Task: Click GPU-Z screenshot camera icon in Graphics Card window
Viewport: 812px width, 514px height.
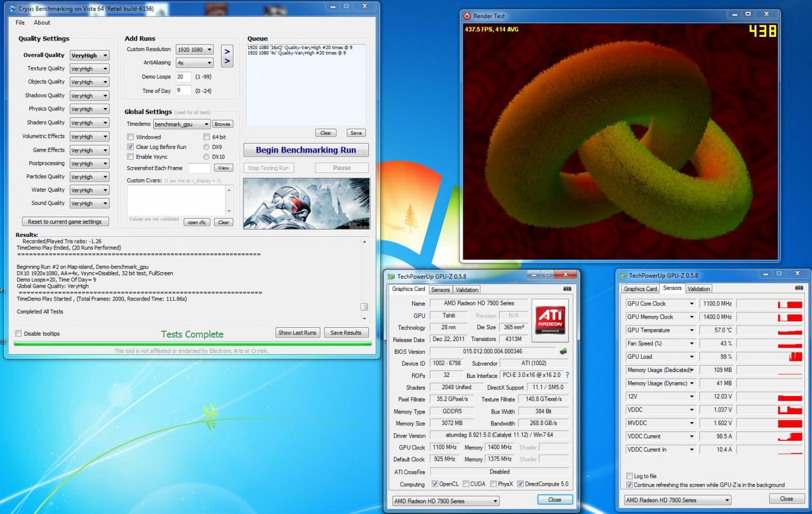Action: coord(567,289)
